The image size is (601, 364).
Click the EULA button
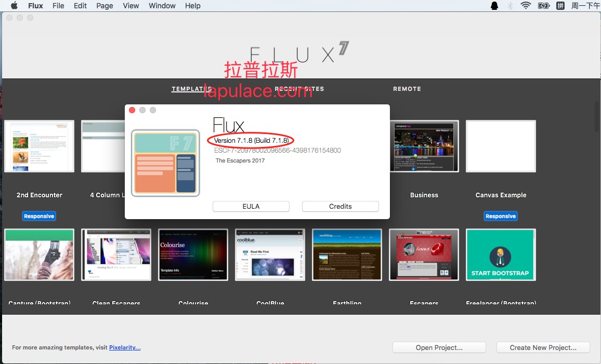(x=251, y=206)
